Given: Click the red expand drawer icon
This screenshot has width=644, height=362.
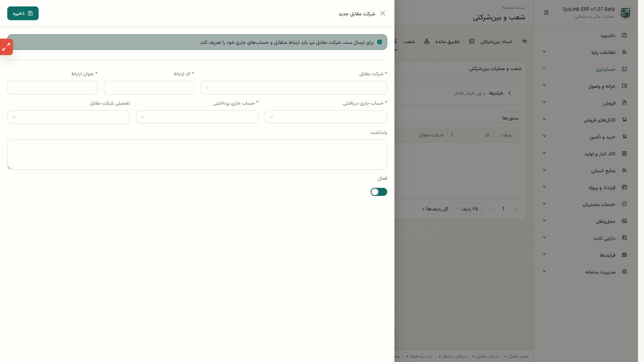Looking at the screenshot, I should (6, 47).
